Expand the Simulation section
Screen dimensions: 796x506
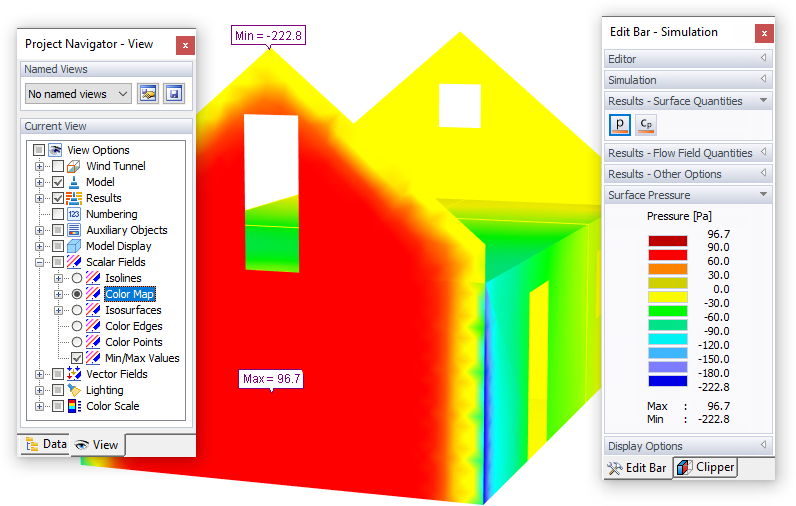tap(688, 80)
